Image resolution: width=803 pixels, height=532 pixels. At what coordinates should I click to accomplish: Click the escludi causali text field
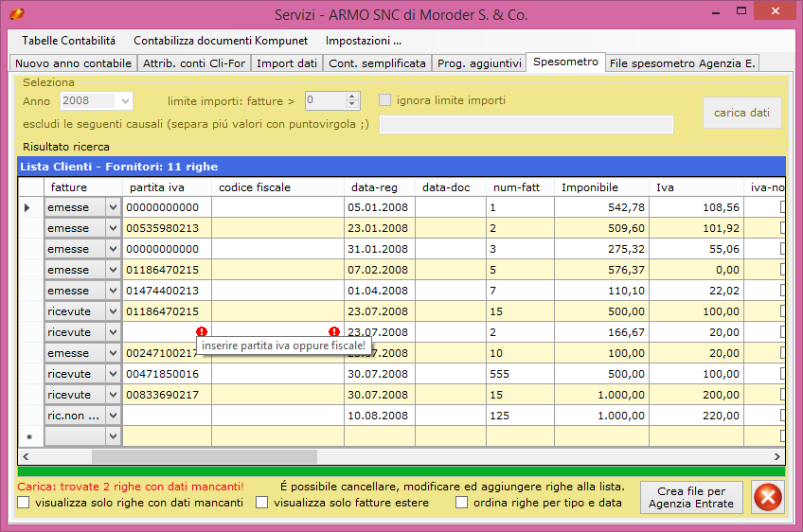pos(526,124)
